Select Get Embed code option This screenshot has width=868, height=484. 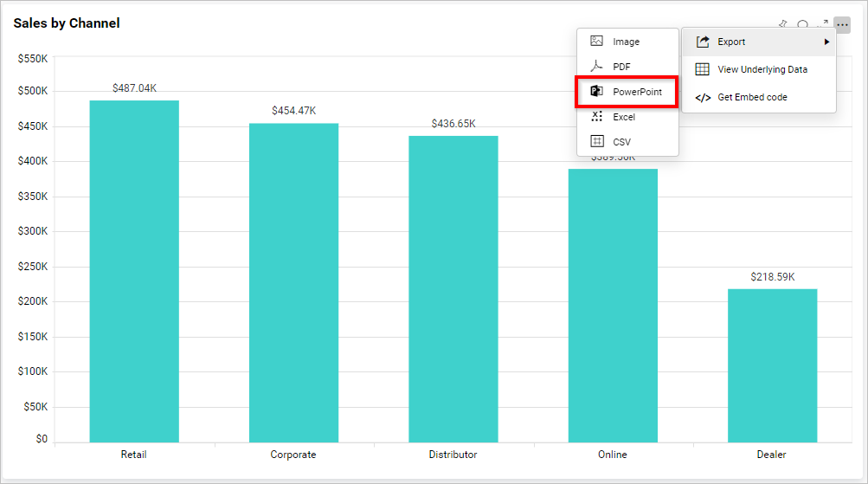(752, 97)
